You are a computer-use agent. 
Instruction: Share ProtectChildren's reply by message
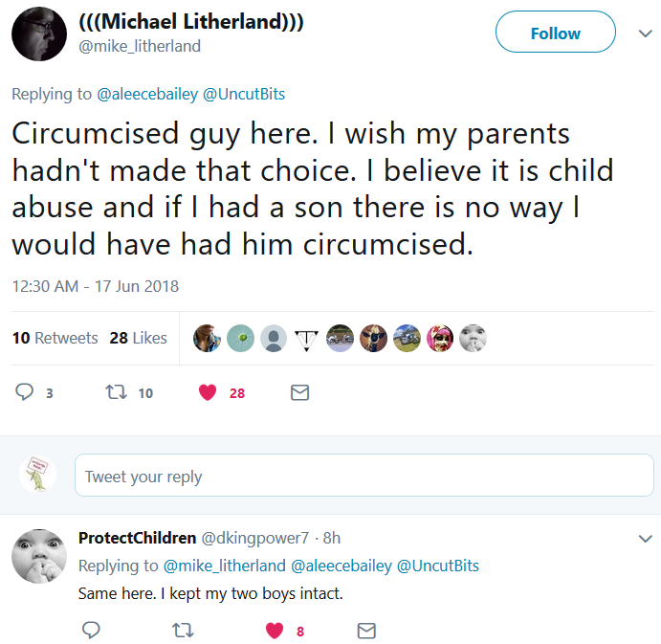coord(365,631)
